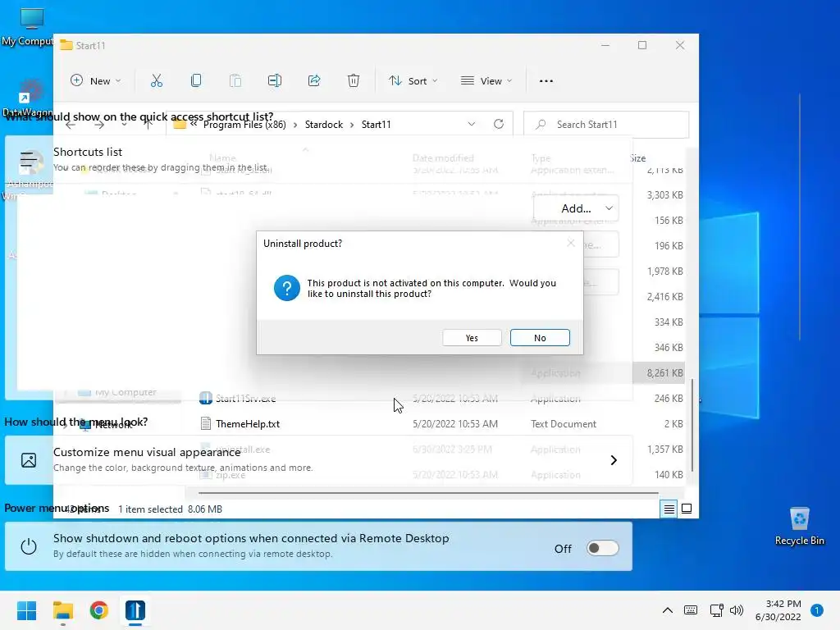Refresh the Start11 folder view
The image size is (840, 630).
[x=499, y=125]
